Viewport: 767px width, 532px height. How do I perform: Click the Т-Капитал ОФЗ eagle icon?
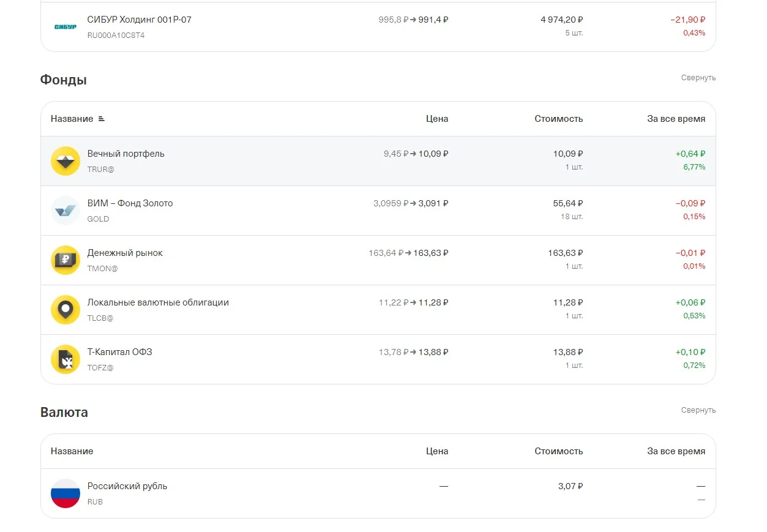(x=65, y=359)
